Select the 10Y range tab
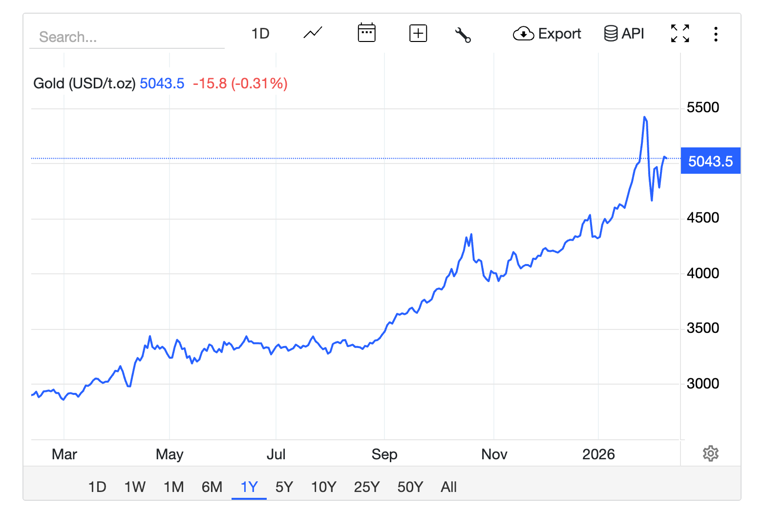The height and width of the screenshot is (532, 764). point(324,487)
